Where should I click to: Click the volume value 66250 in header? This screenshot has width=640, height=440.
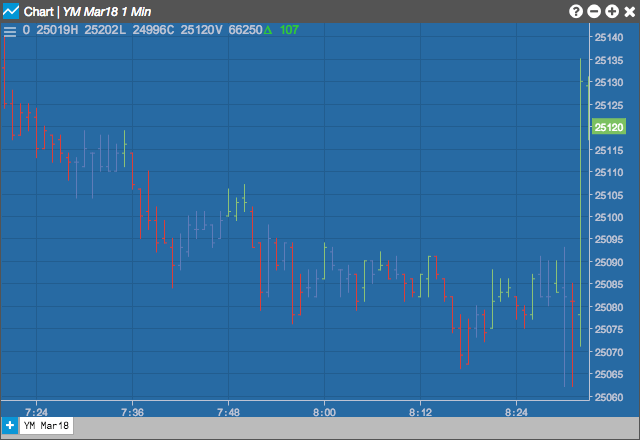point(245,30)
